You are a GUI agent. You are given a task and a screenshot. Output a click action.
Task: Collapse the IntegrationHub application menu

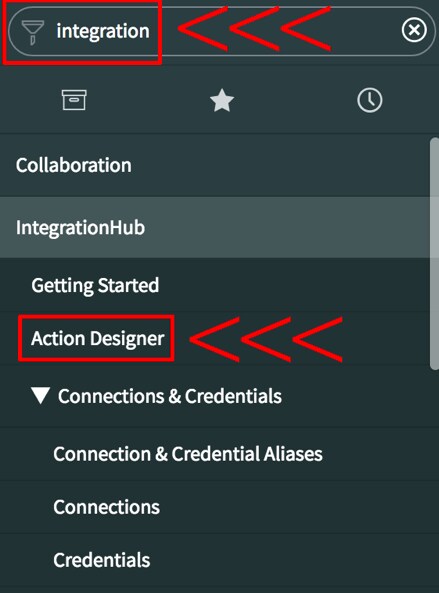coord(80,227)
